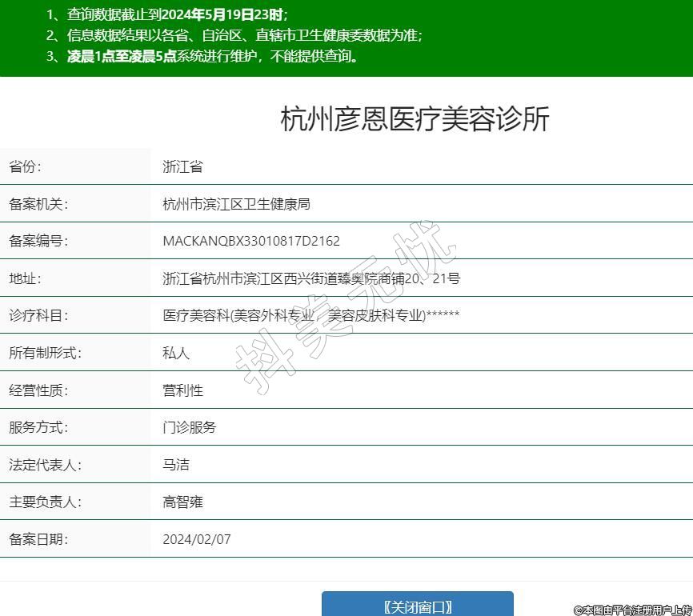The width and height of the screenshot is (693, 616).
Task: Click the 诊疗科目 row label
Action: click(38, 315)
